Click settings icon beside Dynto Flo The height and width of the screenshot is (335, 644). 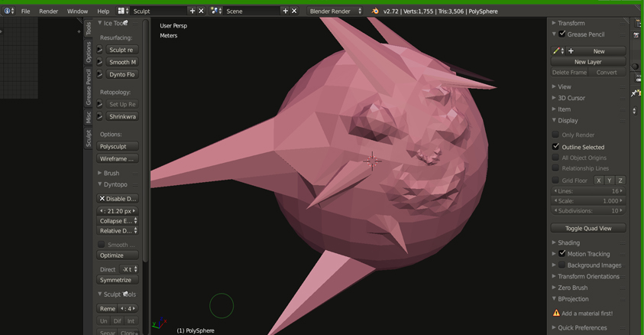tap(100, 74)
